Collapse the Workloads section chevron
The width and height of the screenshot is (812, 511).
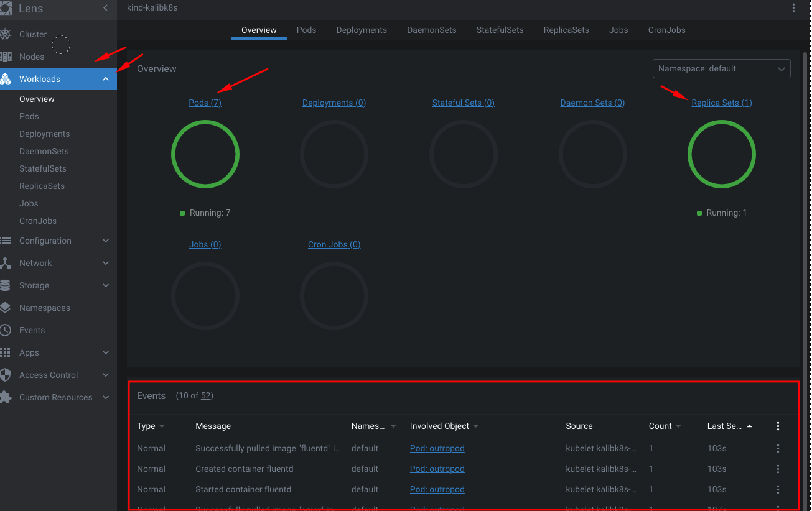pyautogui.click(x=106, y=79)
